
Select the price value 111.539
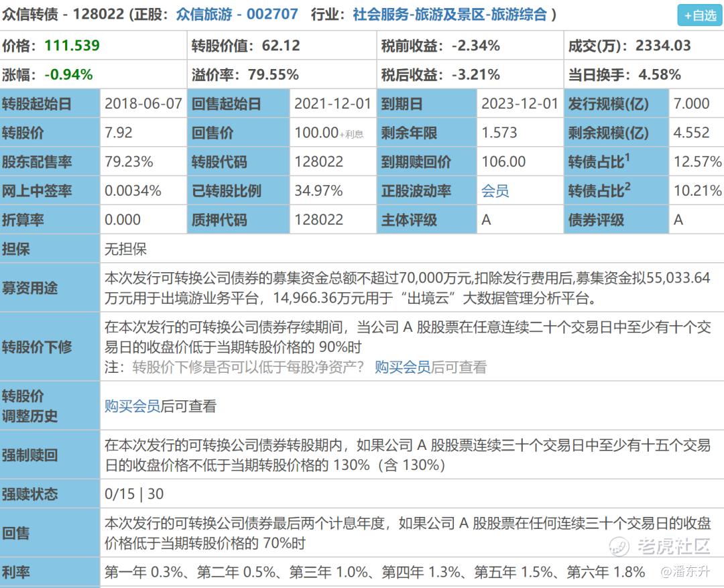72,46
